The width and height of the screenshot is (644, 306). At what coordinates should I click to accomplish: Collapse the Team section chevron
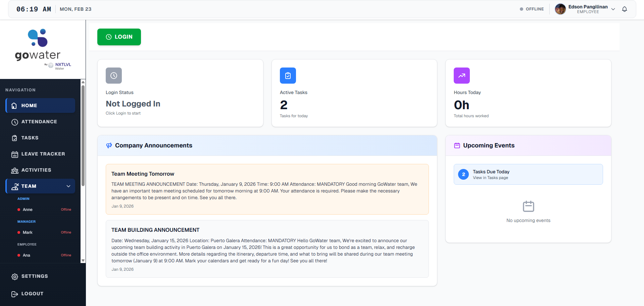tap(68, 186)
